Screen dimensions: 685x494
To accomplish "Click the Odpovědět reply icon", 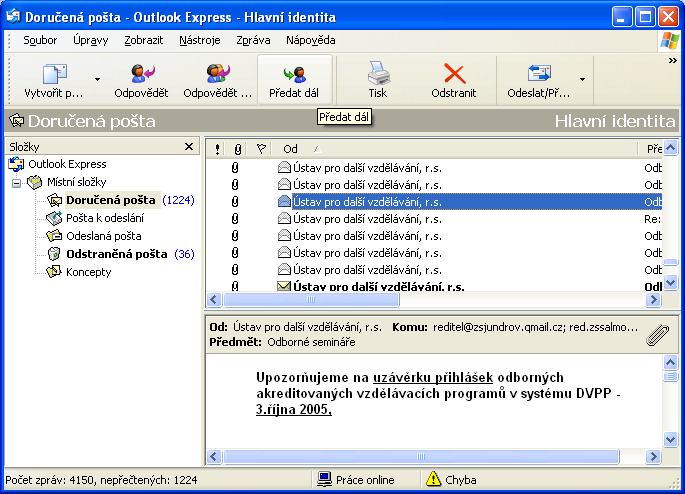I will 142,73.
